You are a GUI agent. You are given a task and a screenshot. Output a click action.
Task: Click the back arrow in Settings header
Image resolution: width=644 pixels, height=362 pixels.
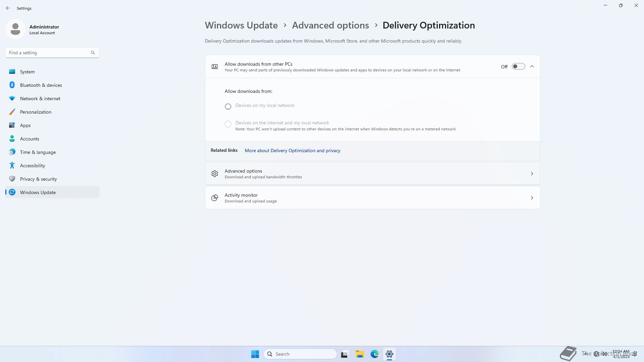point(8,8)
